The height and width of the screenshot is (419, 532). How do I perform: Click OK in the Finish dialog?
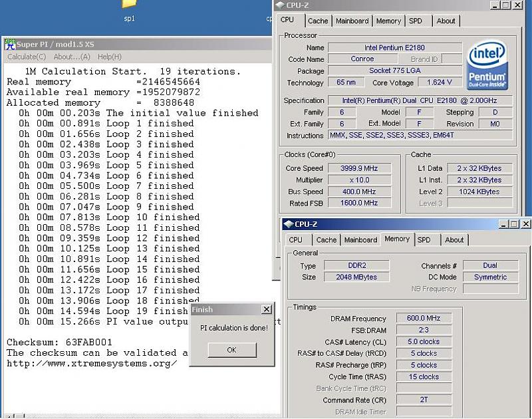232,350
